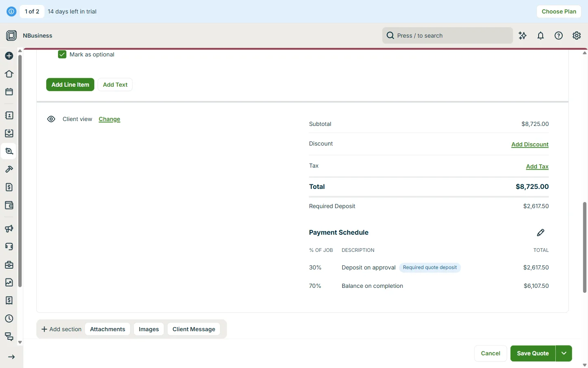The height and width of the screenshot is (368, 588).
Task: Open Jobs hammer icon in sidebar
Action: click(9, 169)
